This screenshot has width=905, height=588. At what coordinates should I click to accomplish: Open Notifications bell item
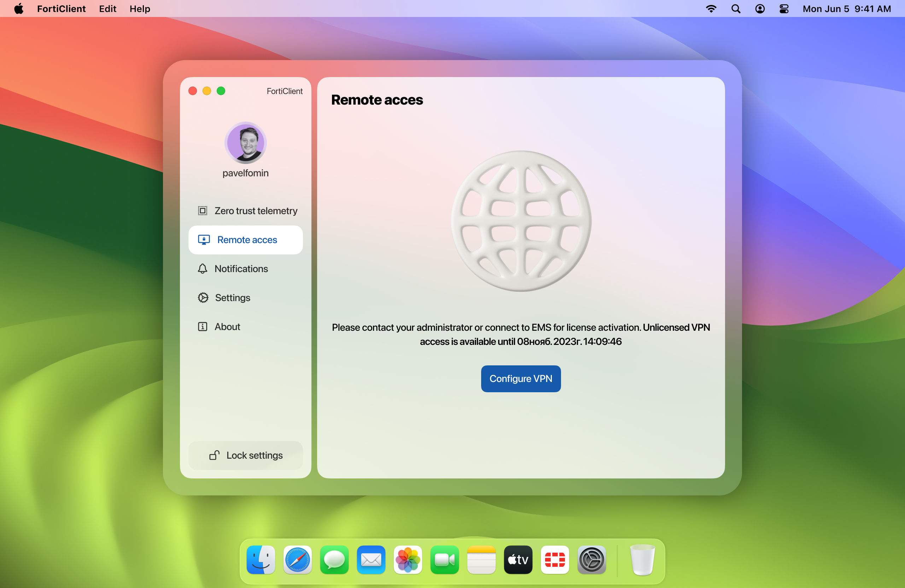(241, 269)
